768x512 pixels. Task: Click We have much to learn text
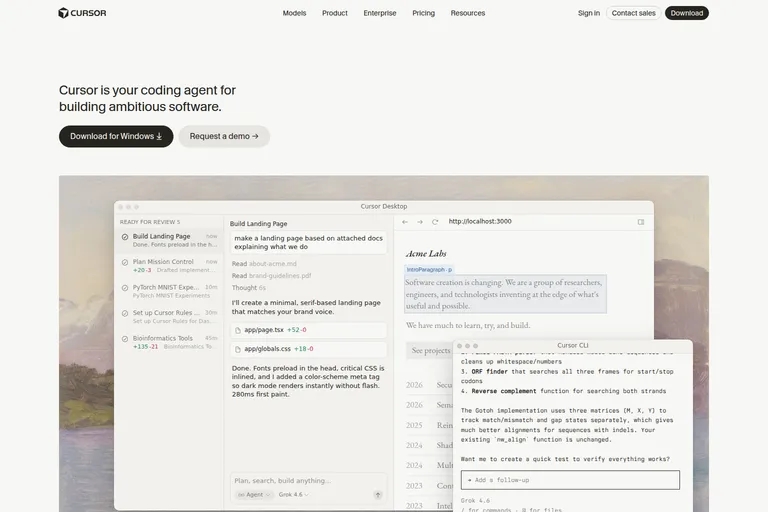tap(468, 325)
